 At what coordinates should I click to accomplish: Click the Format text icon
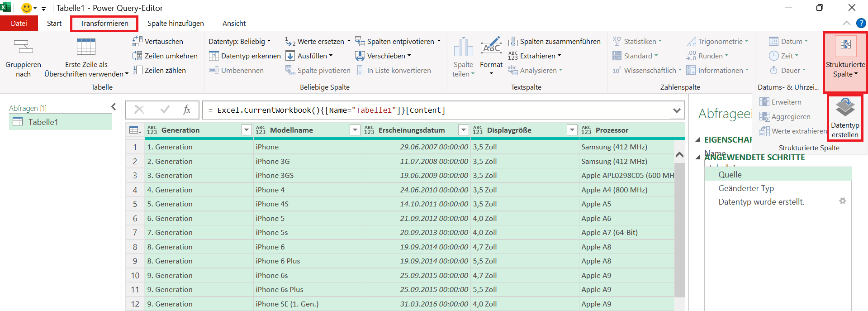click(x=491, y=47)
